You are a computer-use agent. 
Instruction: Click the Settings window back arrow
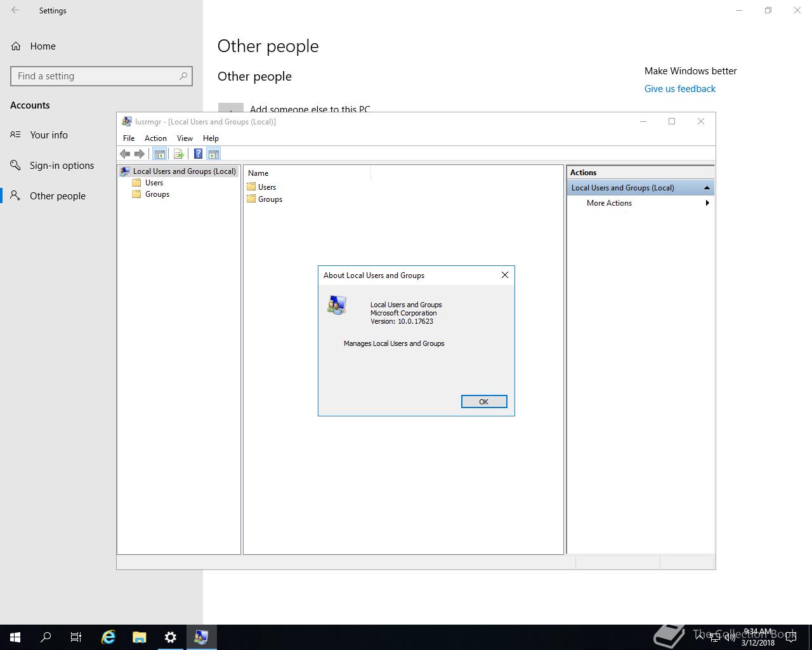pos(15,10)
